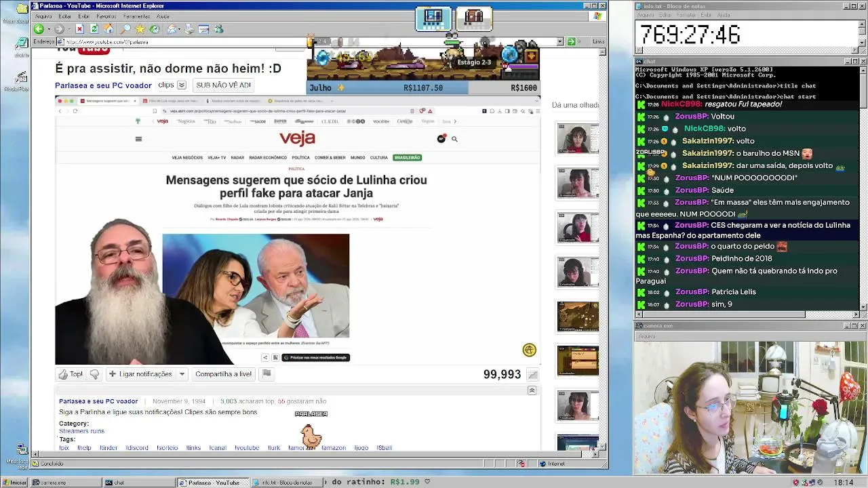Open the Arquivo menu in Bloco de notas
868x488 pixels.
(645, 15)
